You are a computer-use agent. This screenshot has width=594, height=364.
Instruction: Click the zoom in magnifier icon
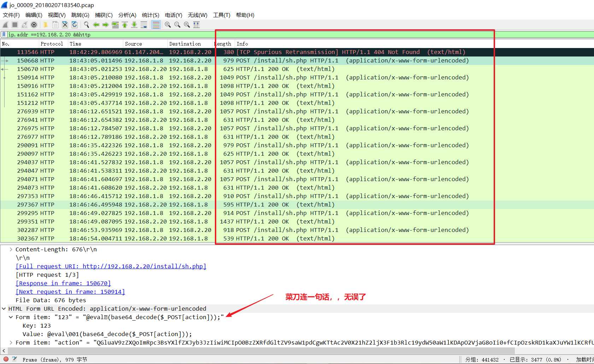(x=168, y=25)
